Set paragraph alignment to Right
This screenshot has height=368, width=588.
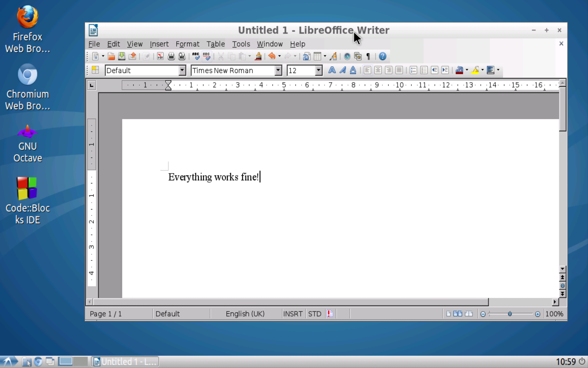click(x=389, y=70)
